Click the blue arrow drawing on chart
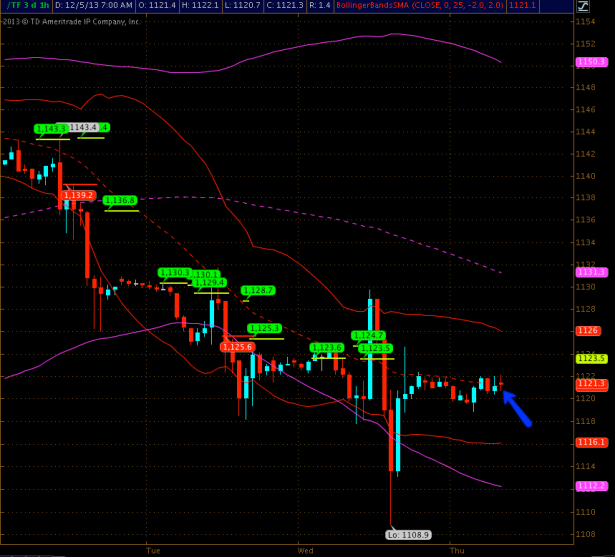Viewport: 615px width, 557px height. click(x=517, y=408)
